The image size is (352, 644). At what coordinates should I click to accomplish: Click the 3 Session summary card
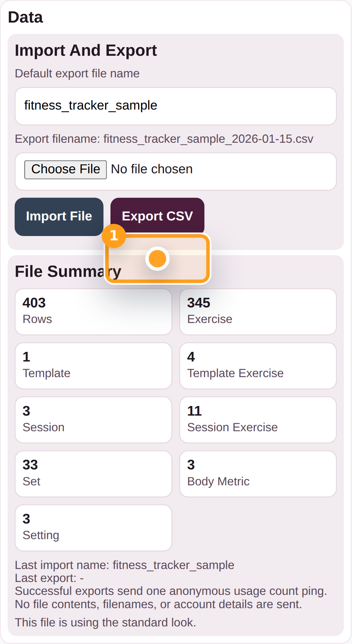click(93, 420)
